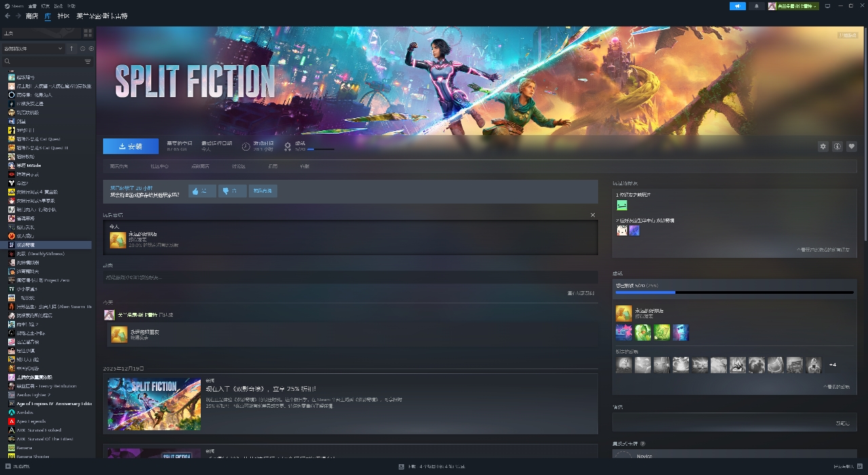This screenshot has width=868, height=475.
Task: Click the sidebar Home (主页) button
Action: pyautogui.click(x=41, y=33)
